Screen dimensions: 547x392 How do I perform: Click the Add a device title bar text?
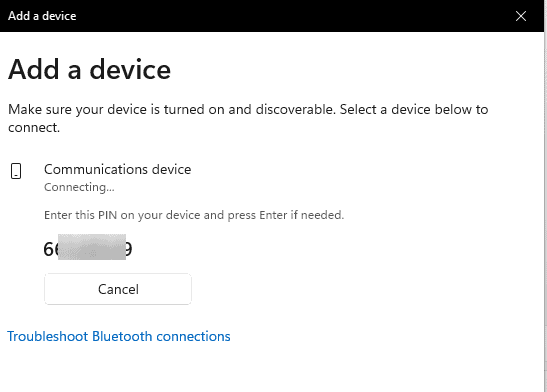click(42, 16)
